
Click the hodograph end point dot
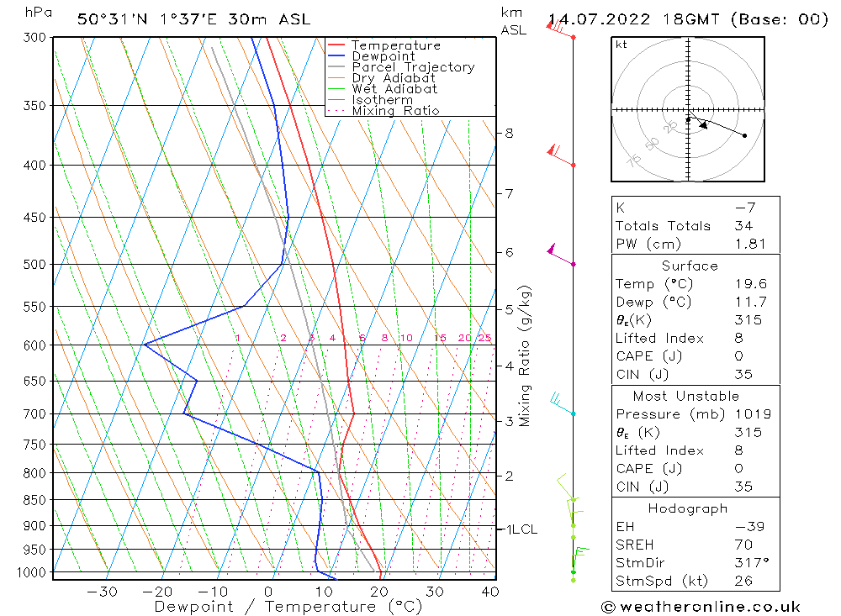click(x=744, y=135)
